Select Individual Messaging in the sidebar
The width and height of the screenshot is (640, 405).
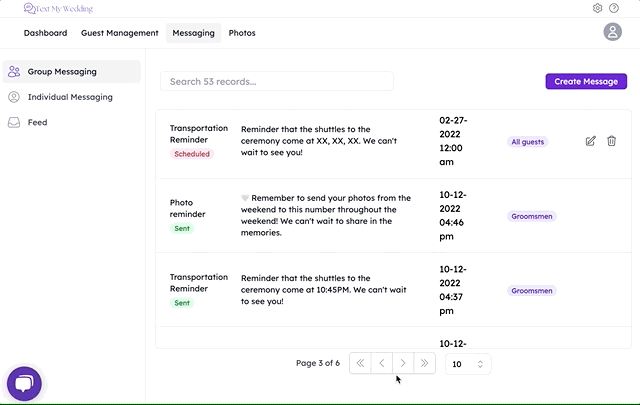(70, 97)
